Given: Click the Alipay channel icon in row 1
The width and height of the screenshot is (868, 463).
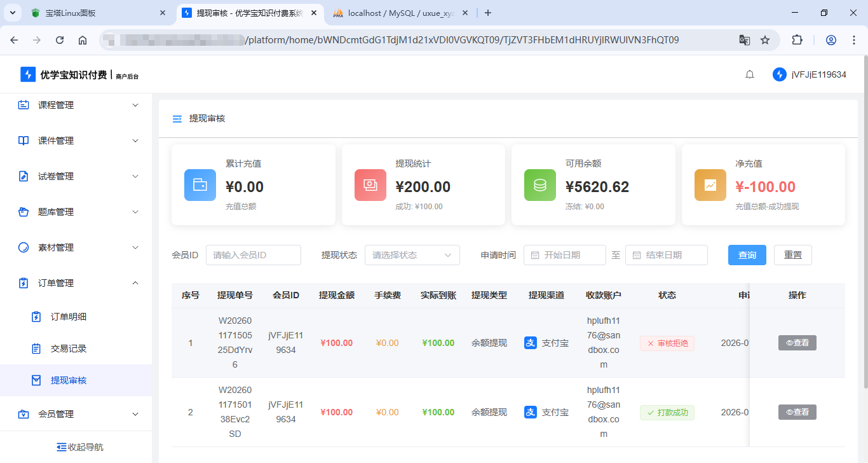Looking at the screenshot, I should pos(531,342).
